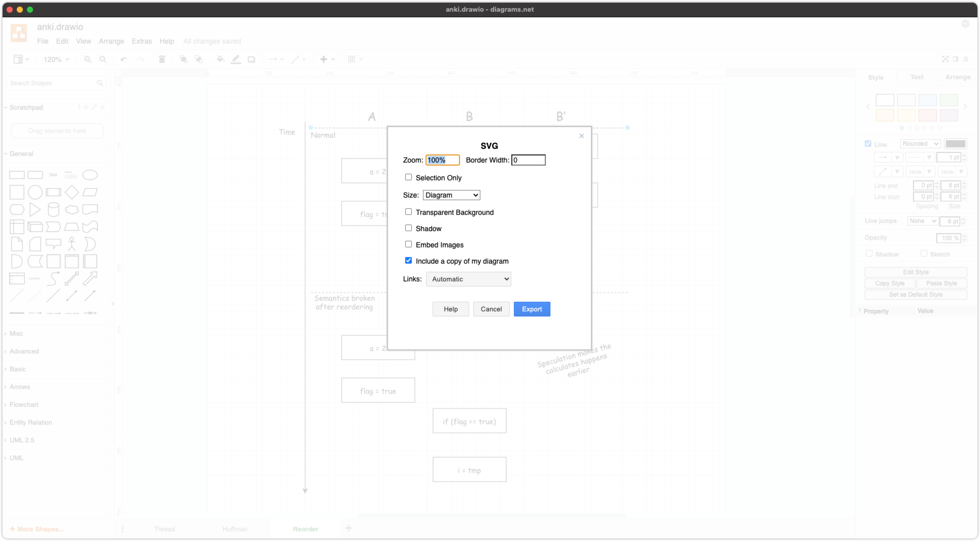980x541 pixels.
Task: Click the Zoom In magnifier icon
Action: pos(88,59)
